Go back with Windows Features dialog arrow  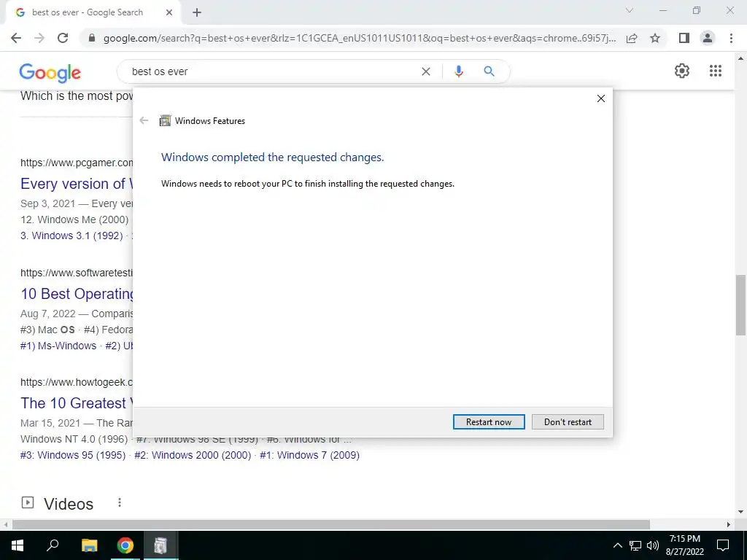click(x=144, y=121)
